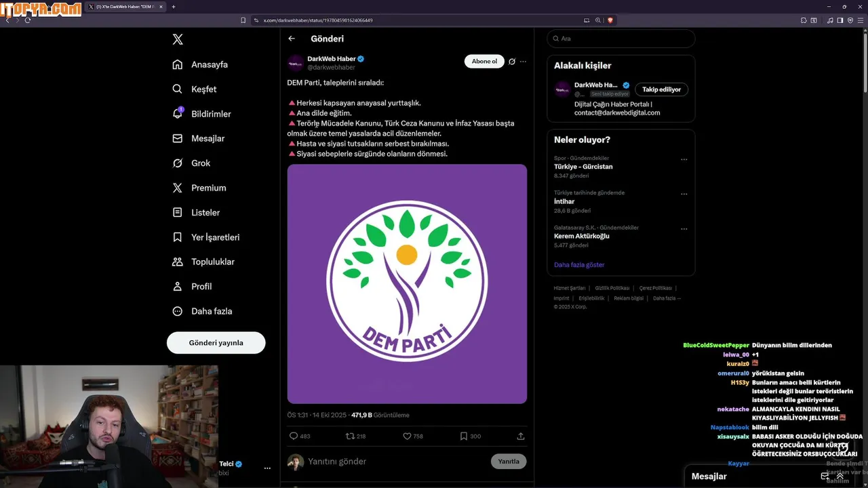Screen dimensions: 868x488
Task: Open Bildirimler bell icon
Action: (x=178, y=113)
